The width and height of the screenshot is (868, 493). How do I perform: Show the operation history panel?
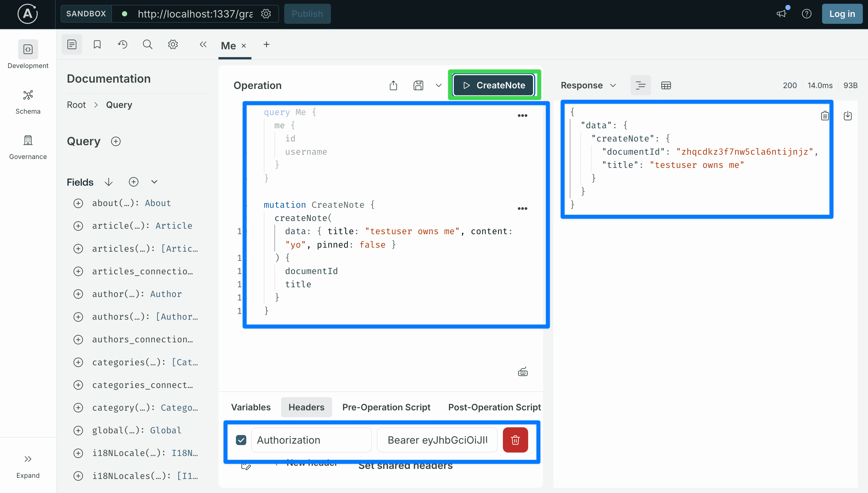[122, 44]
